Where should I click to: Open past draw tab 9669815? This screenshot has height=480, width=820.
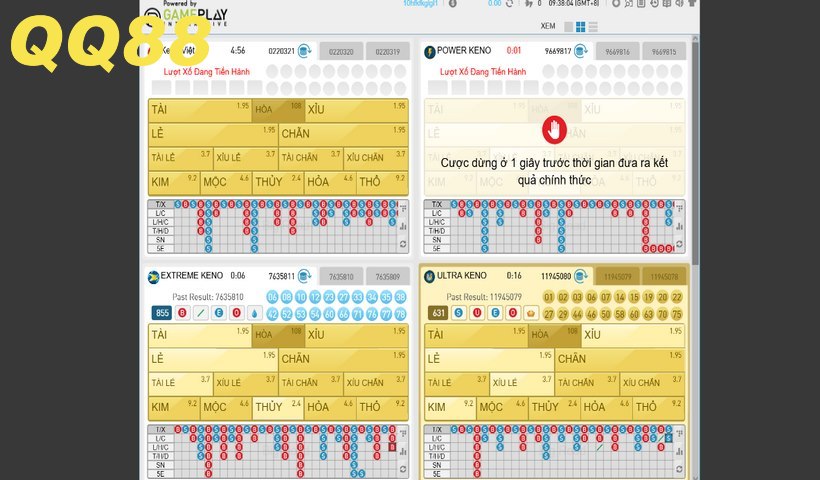664,51
